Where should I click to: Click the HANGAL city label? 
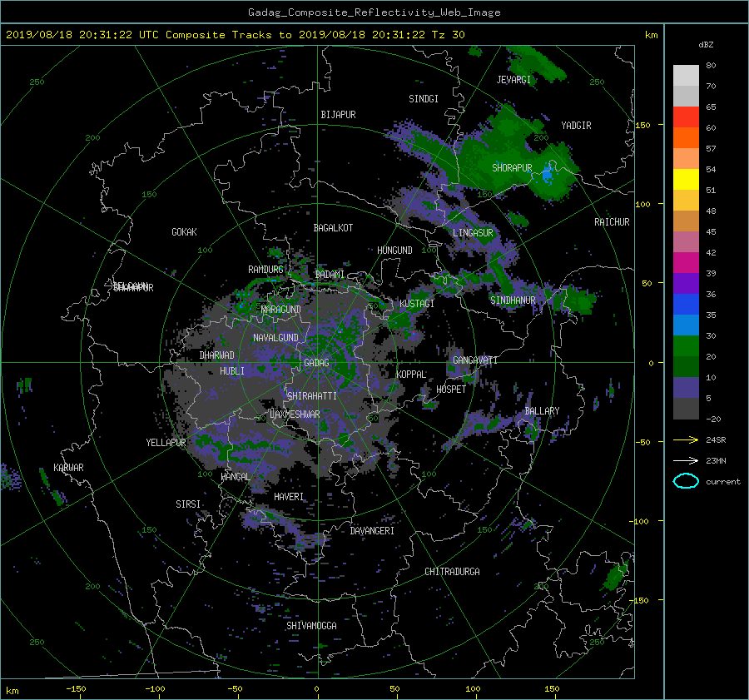point(236,477)
